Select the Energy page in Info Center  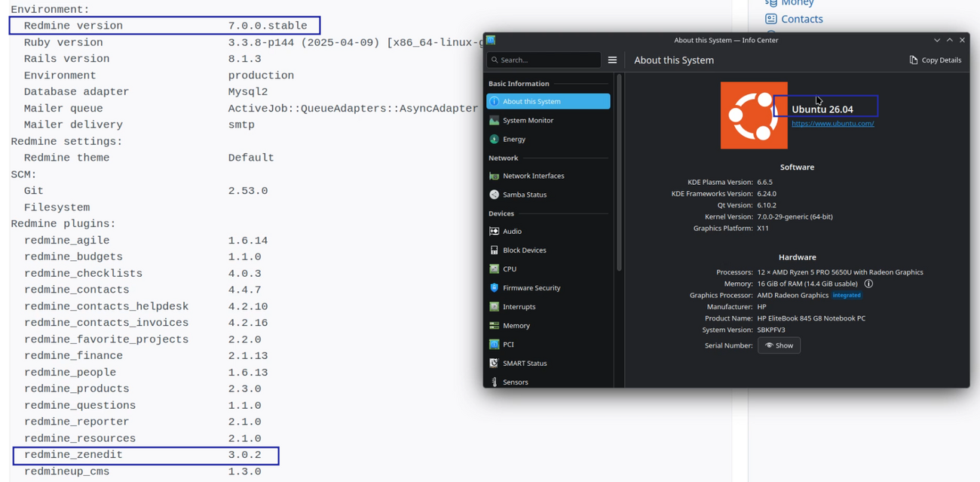(548, 139)
